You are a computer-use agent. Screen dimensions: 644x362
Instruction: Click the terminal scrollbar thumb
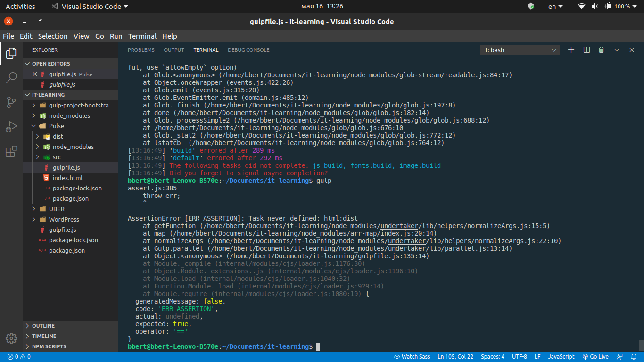[641, 345]
